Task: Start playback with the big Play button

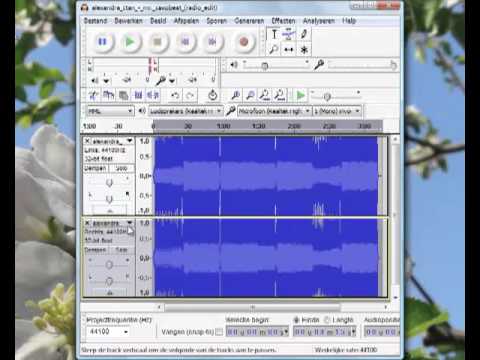Action: pyautogui.click(x=130, y=42)
